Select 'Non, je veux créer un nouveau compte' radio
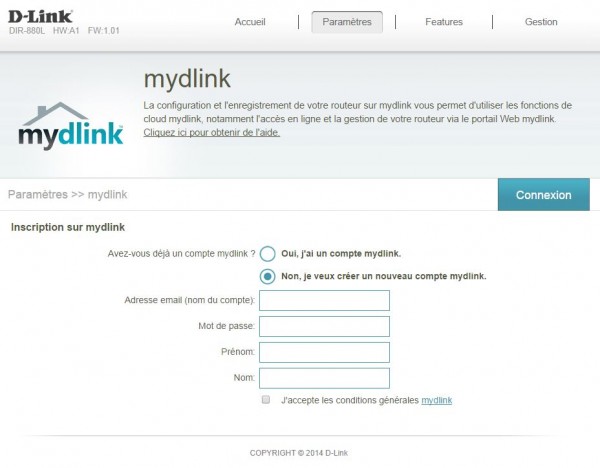 pos(267,276)
